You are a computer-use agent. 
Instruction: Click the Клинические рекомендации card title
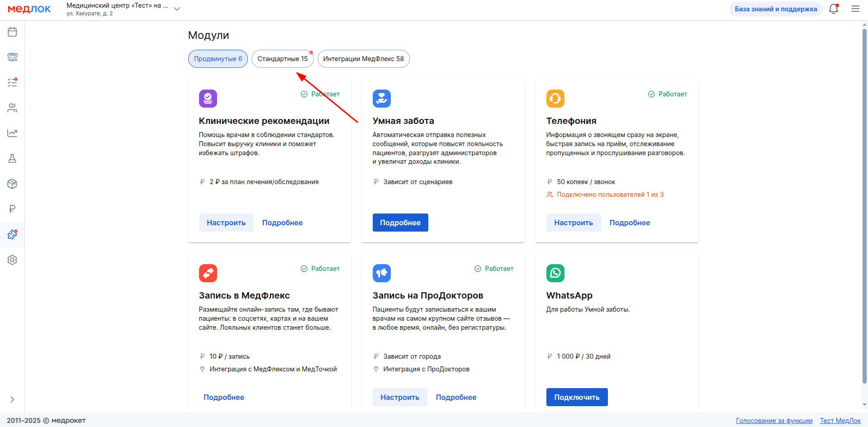[x=264, y=121]
